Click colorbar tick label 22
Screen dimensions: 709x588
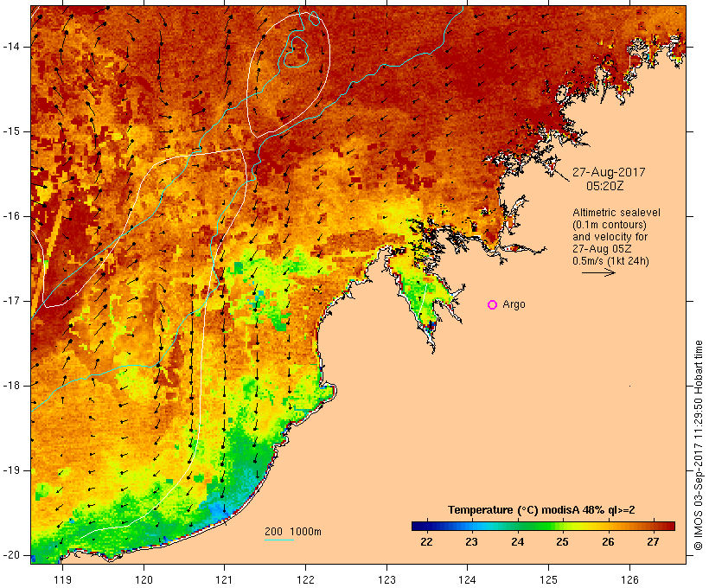click(x=426, y=542)
